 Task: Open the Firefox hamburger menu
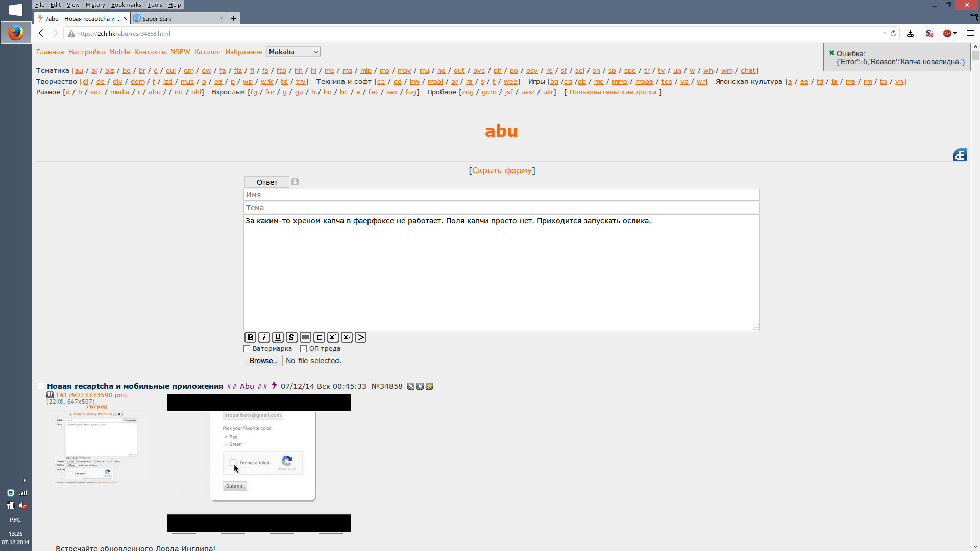tap(971, 33)
